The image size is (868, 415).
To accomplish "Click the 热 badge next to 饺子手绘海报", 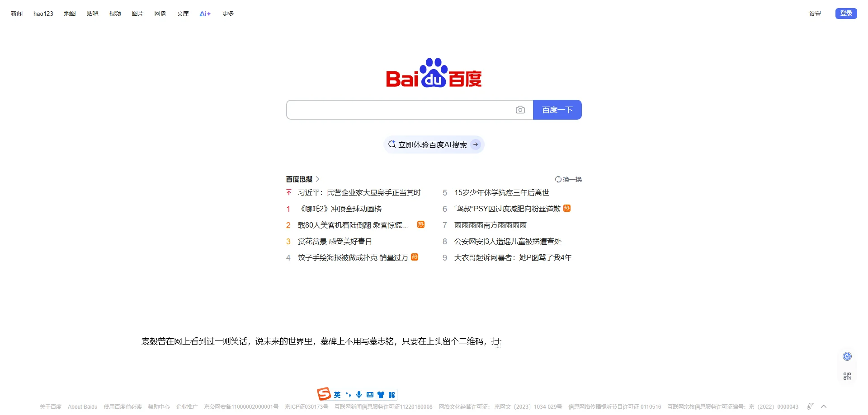I will click(x=414, y=257).
